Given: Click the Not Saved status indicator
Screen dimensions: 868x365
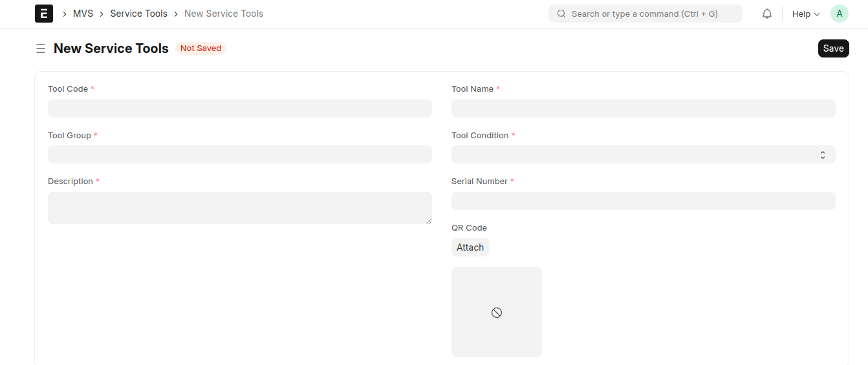Looking at the screenshot, I should [201, 48].
